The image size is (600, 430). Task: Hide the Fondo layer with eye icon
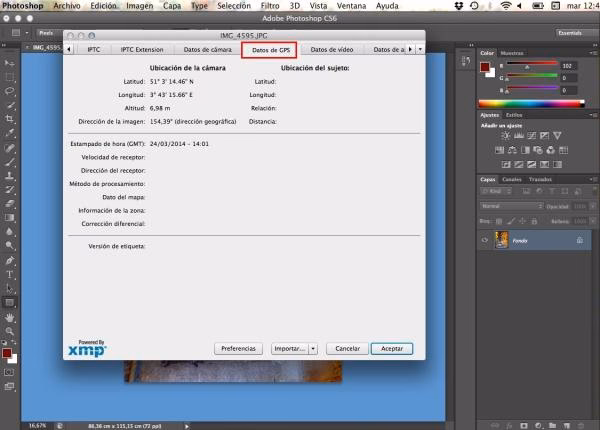[485, 241]
